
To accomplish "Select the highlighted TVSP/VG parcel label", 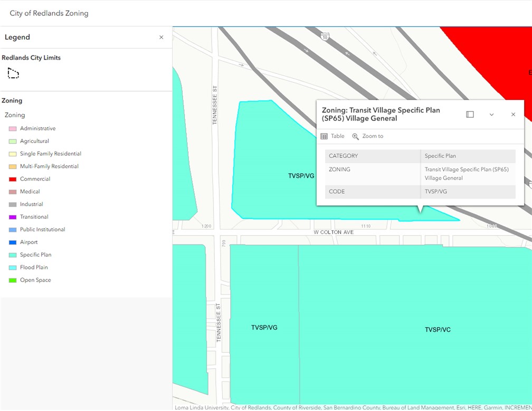I will click(301, 176).
